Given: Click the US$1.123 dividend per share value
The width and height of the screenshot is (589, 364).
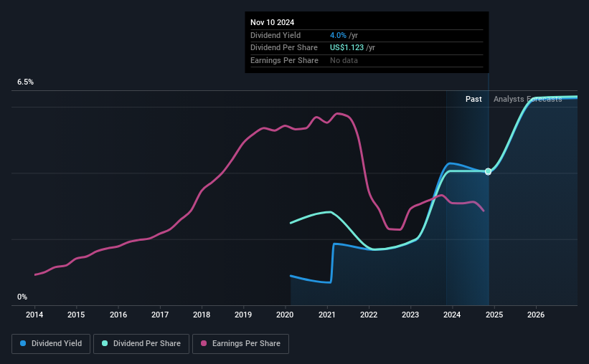Looking at the screenshot, I should tap(347, 48).
